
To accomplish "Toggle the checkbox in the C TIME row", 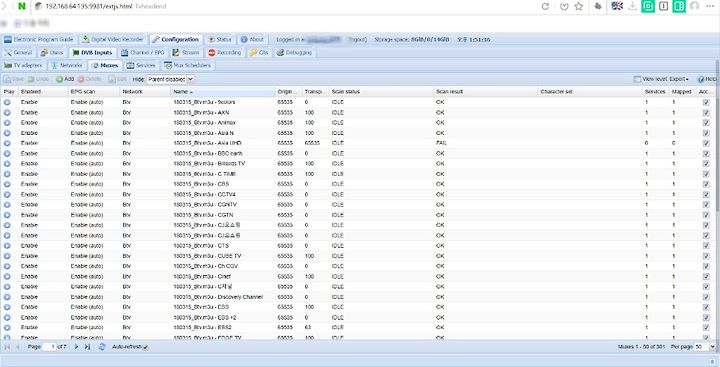I will coord(706,174).
